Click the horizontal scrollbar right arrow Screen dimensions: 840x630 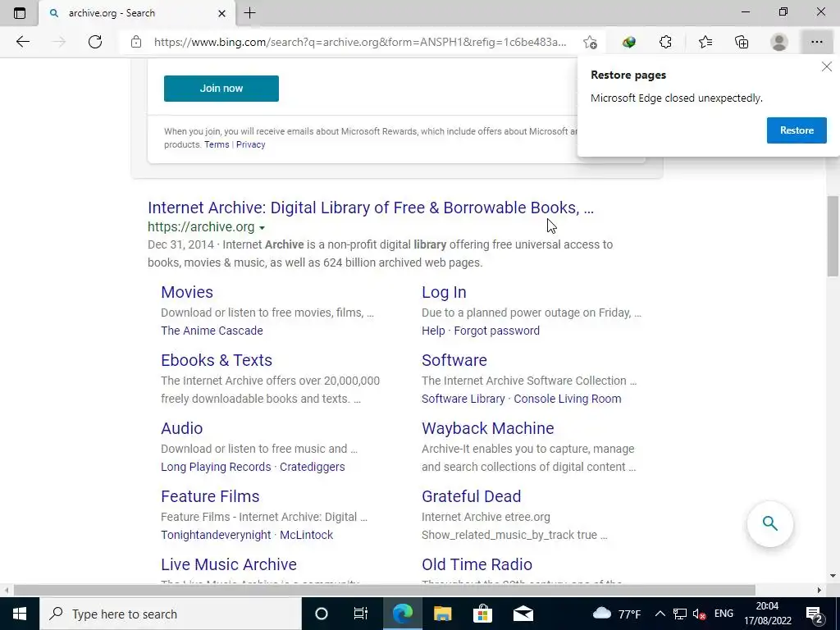click(819, 590)
